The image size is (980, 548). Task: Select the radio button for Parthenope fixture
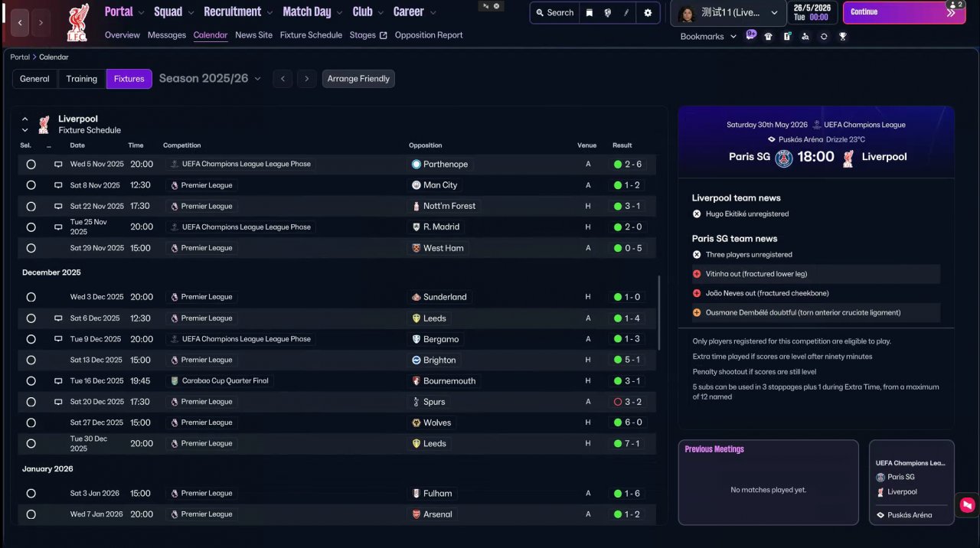31,165
